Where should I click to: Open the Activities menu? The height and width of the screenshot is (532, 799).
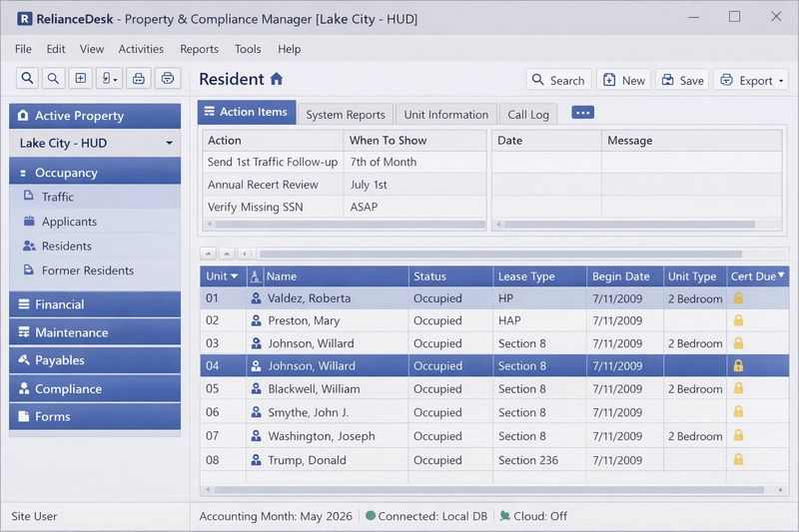[x=141, y=49]
